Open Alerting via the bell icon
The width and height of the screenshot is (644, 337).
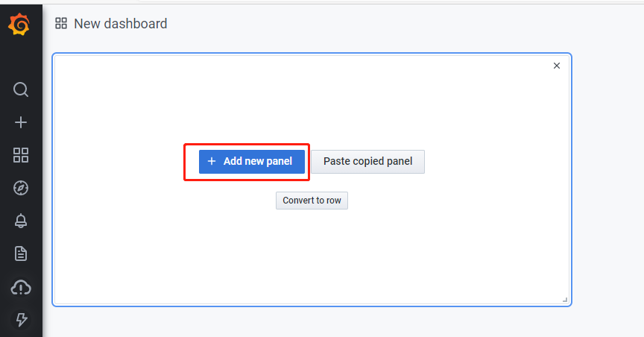pyautogui.click(x=21, y=221)
